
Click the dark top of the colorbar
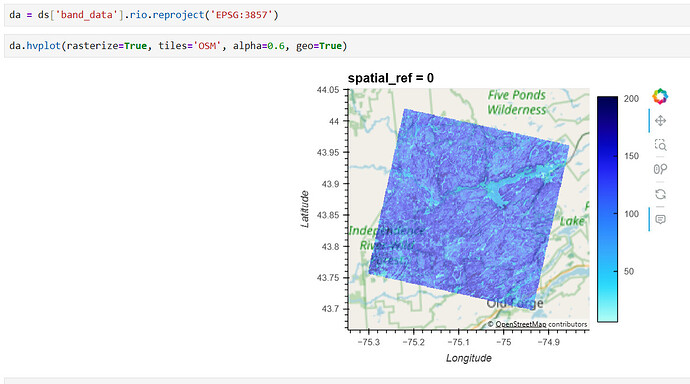click(x=607, y=101)
